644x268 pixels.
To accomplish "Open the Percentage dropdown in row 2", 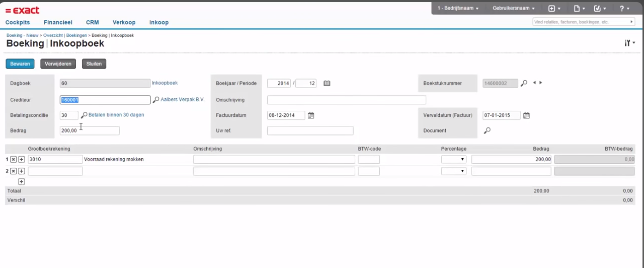I will point(453,171).
